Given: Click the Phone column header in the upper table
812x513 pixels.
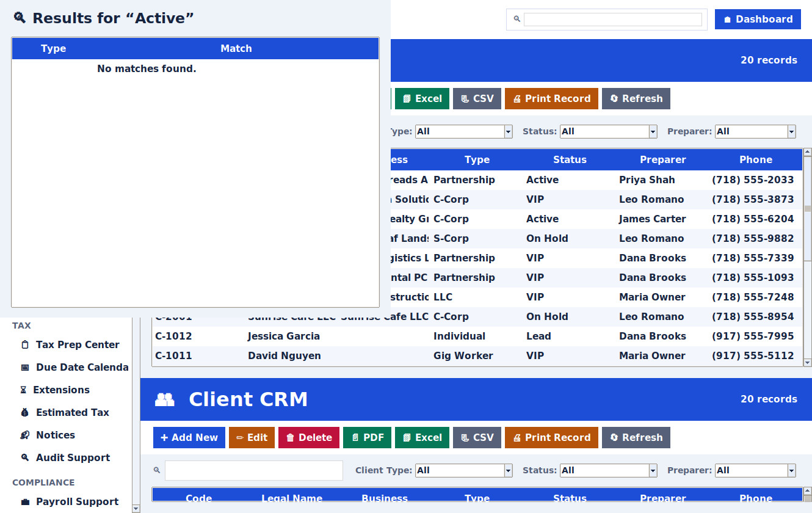Looking at the screenshot, I should [x=756, y=160].
